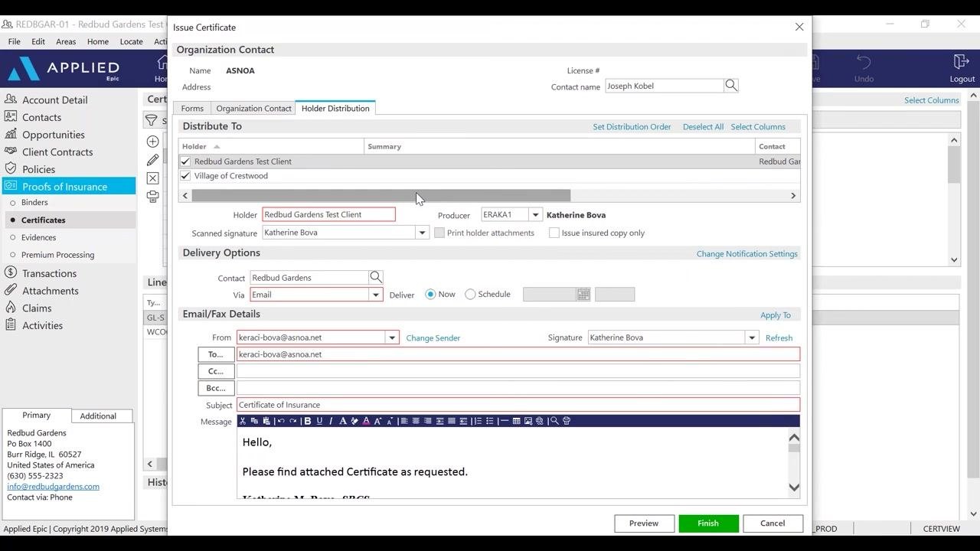
Task: Click the delete X icon in Certificates panel
Action: [x=153, y=178]
